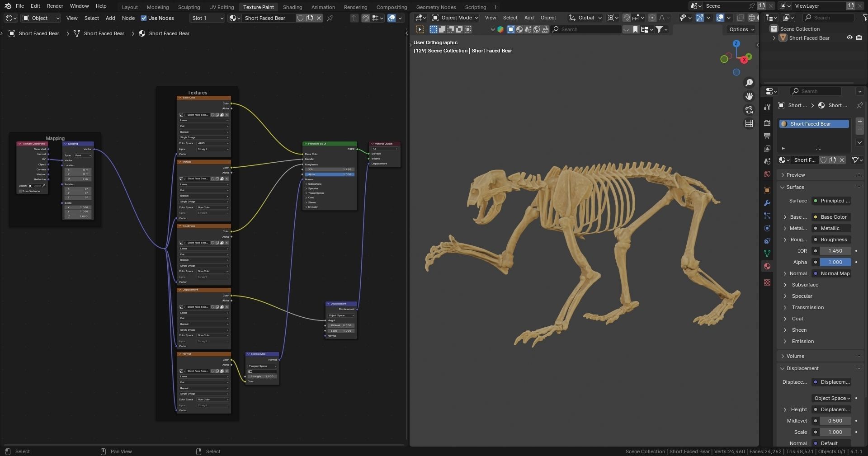Switch to the Geometry Nodes workspace tab
Screen dimensions: 868x456
click(x=436, y=7)
